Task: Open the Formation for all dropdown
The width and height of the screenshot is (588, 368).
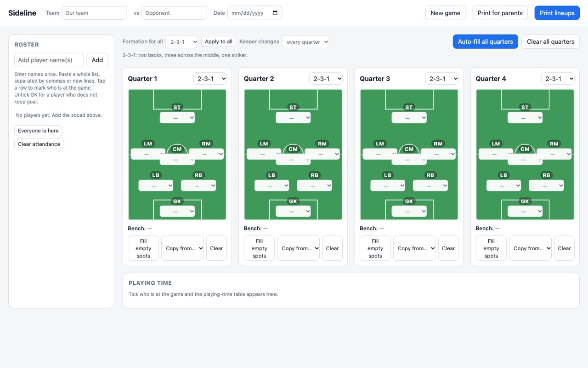Action: tap(181, 42)
